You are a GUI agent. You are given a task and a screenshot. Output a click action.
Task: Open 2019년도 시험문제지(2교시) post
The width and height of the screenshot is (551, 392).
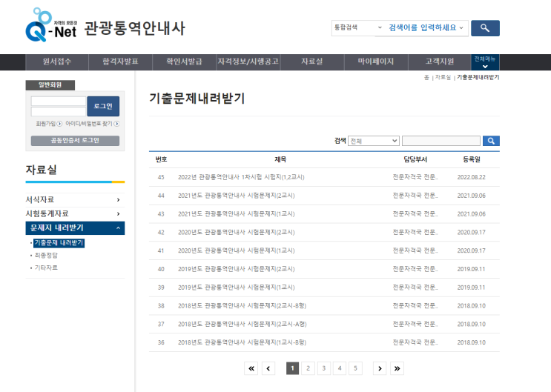(236, 269)
